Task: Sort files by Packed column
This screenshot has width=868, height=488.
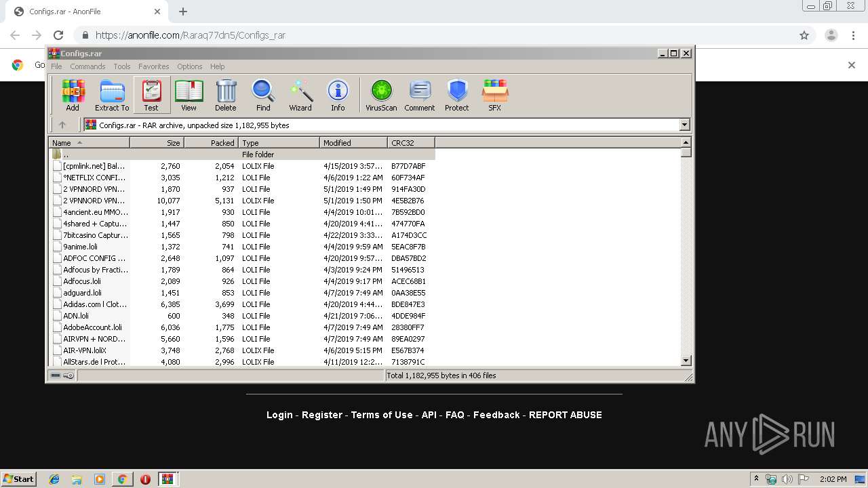Action: tap(211, 142)
